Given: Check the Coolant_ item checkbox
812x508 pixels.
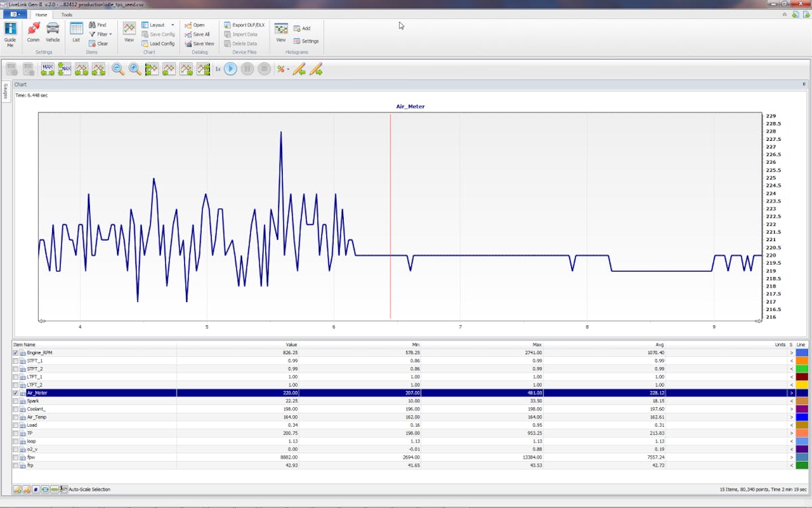Looking at the screenshot, I should click(x=16, y=409).
